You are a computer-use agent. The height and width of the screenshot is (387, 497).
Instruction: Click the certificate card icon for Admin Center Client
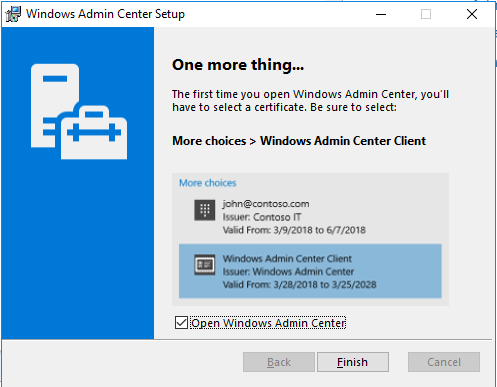point(205,265)
